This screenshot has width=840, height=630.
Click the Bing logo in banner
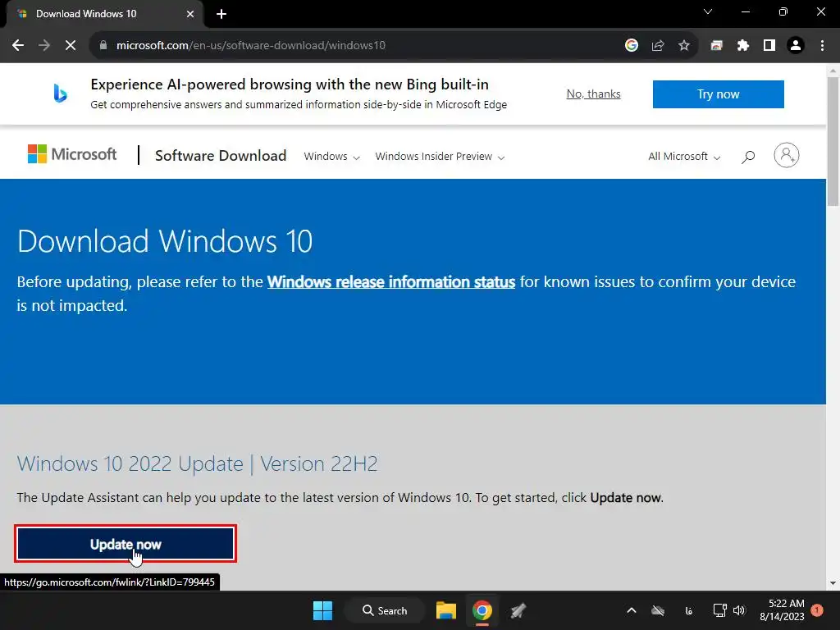pos(60,94)
